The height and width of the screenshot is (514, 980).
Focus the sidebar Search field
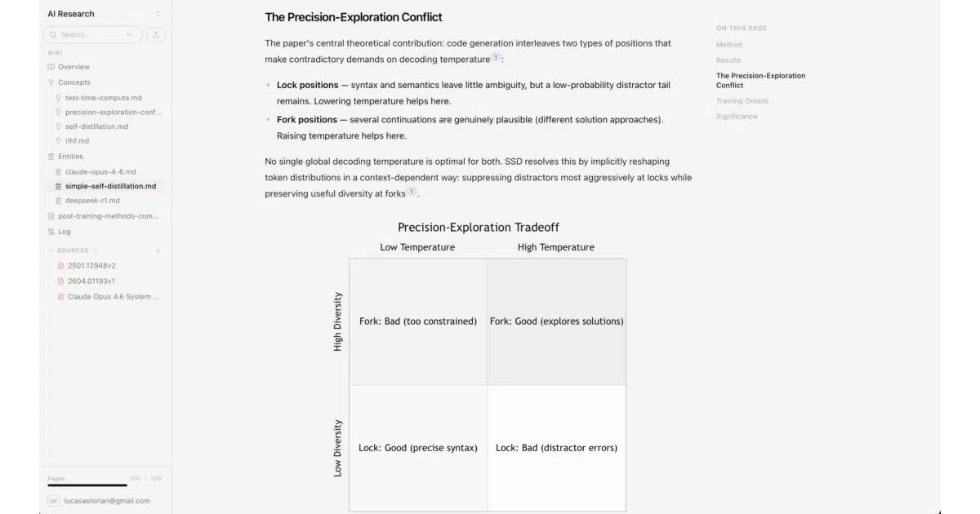pyautogui.click(x=92, y=34)
